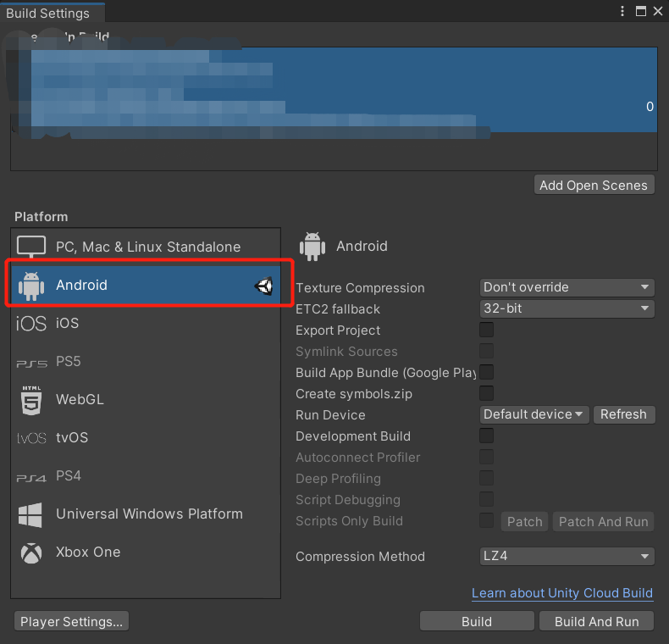669x644 pixels.
Task: Open the Run Device Default device dropdown
Action: (534, 414)
